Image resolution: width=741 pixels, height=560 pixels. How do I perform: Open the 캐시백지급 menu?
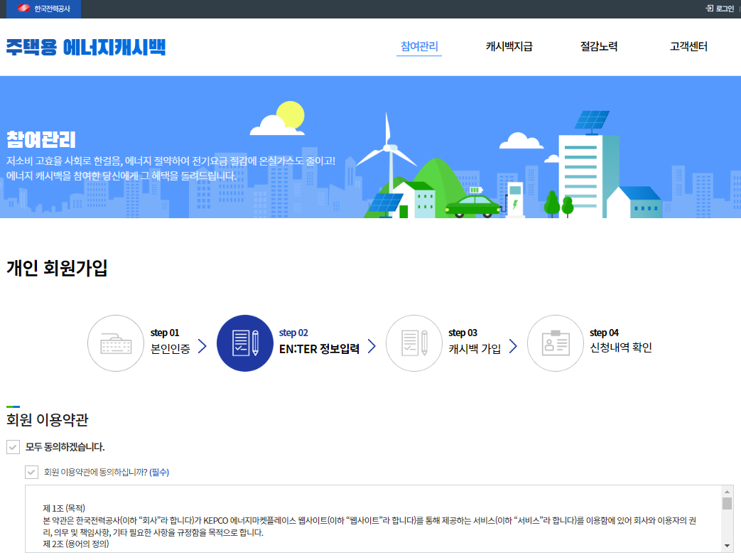[x=509, y=46]
